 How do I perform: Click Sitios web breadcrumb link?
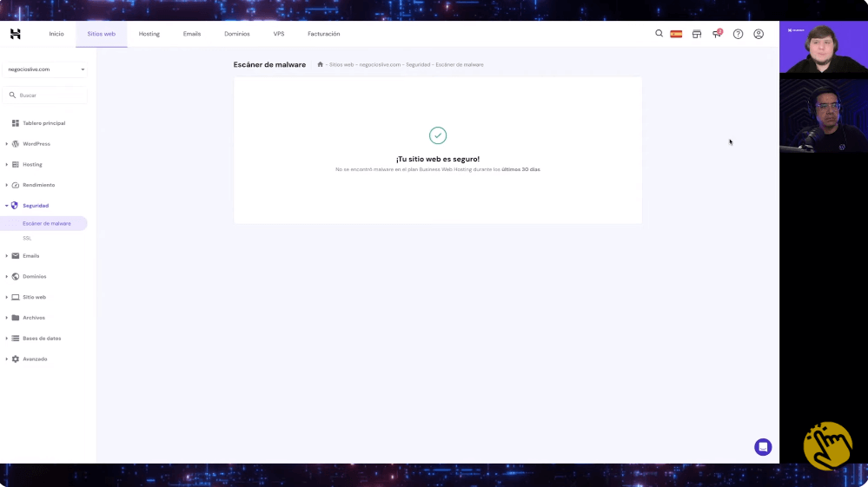click(341, 65)
